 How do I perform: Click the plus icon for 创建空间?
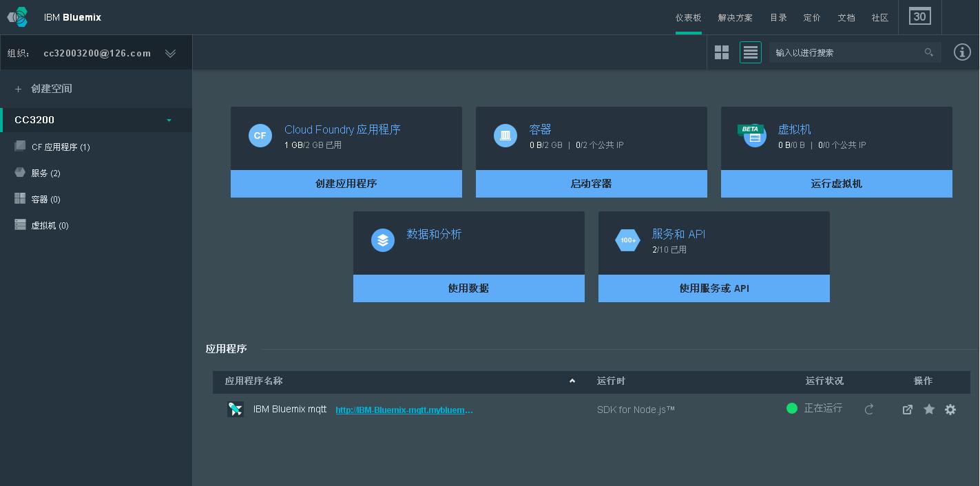[x=19, y=89]
